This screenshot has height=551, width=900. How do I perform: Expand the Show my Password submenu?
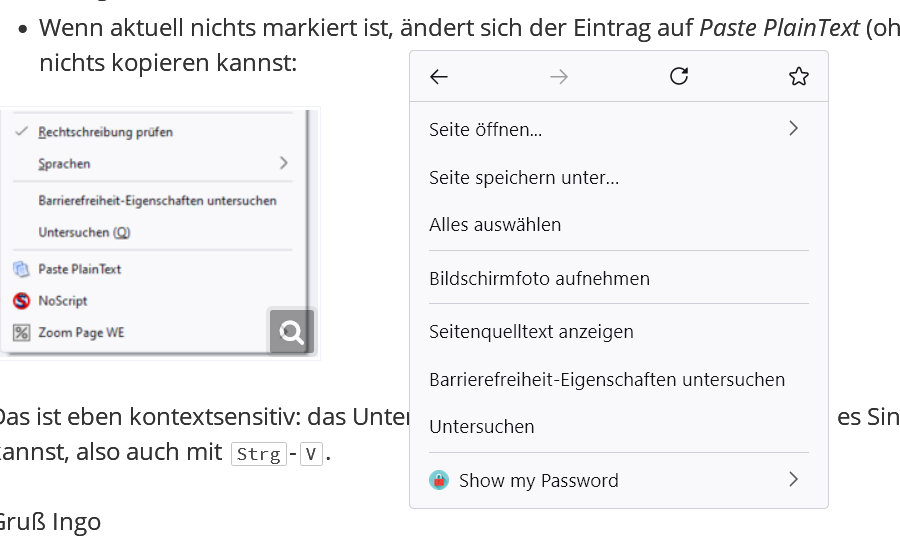(x=793, y=480)
